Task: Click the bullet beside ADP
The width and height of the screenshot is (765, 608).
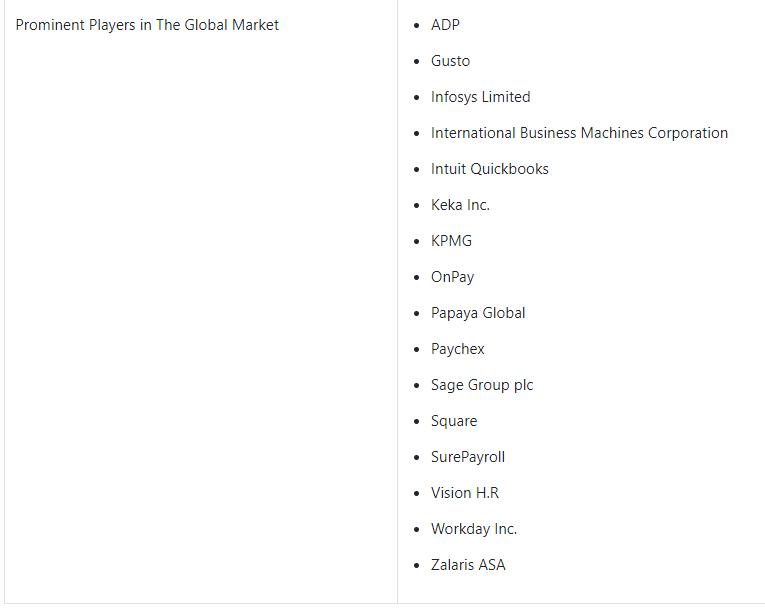Action: point(416,25)
